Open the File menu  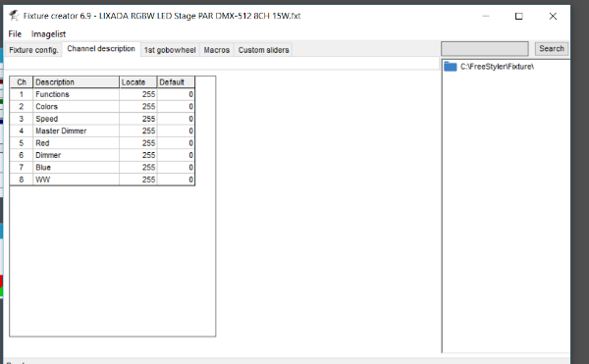point(15,34)
